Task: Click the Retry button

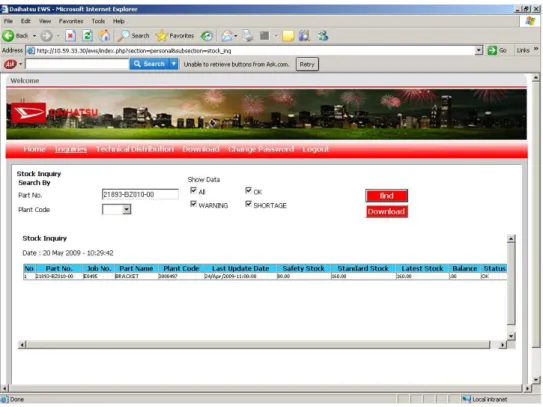Action: (x=307, y=64)
